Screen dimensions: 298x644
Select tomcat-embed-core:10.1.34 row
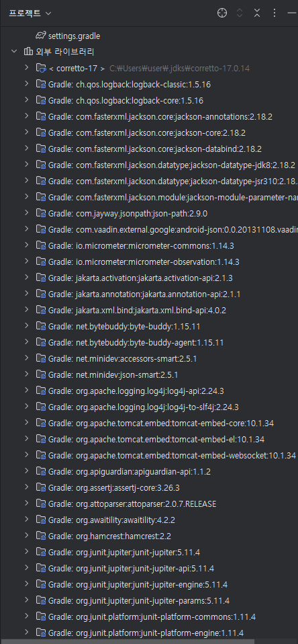point(149,424)
